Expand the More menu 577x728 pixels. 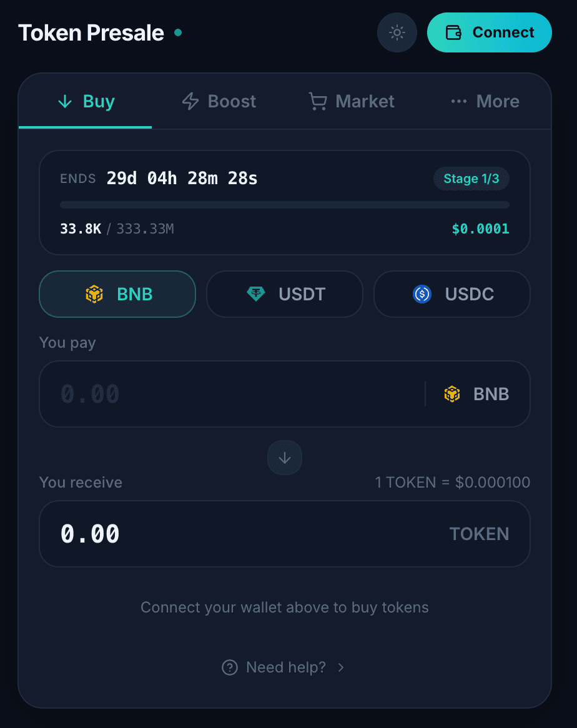(485, 101)
